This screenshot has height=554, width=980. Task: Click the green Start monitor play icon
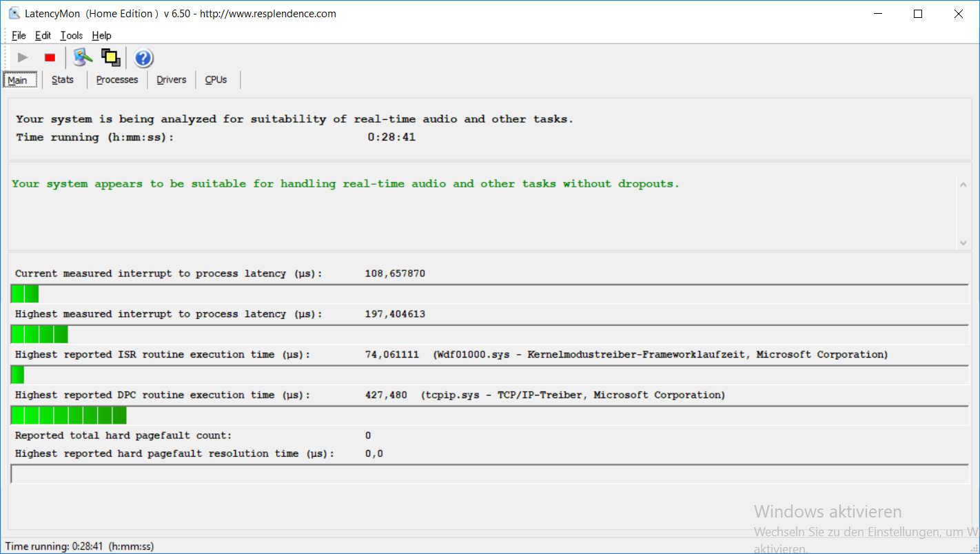tap(23, 58)
